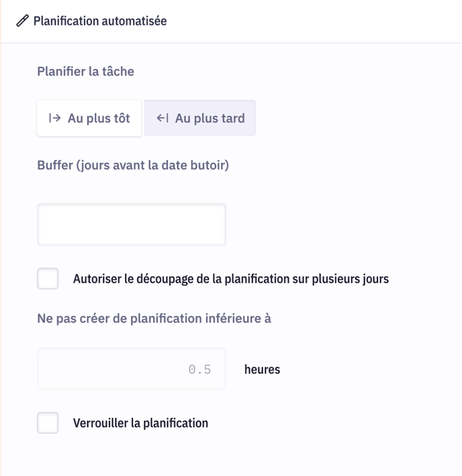Click the "Planifier la tâche" label

pos(85,71)
